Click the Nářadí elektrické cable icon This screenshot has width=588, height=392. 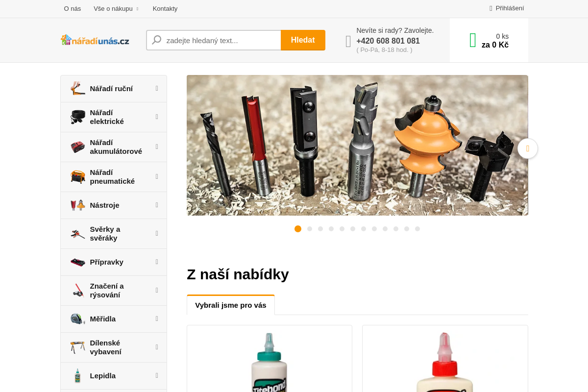pyautogui.click(x=77, y=117)
